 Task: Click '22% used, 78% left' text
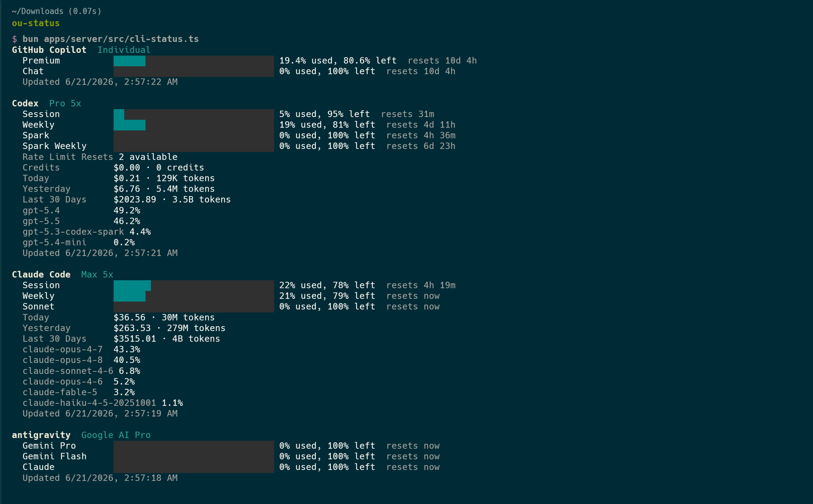pyautogui.click(x=327, y=285)
